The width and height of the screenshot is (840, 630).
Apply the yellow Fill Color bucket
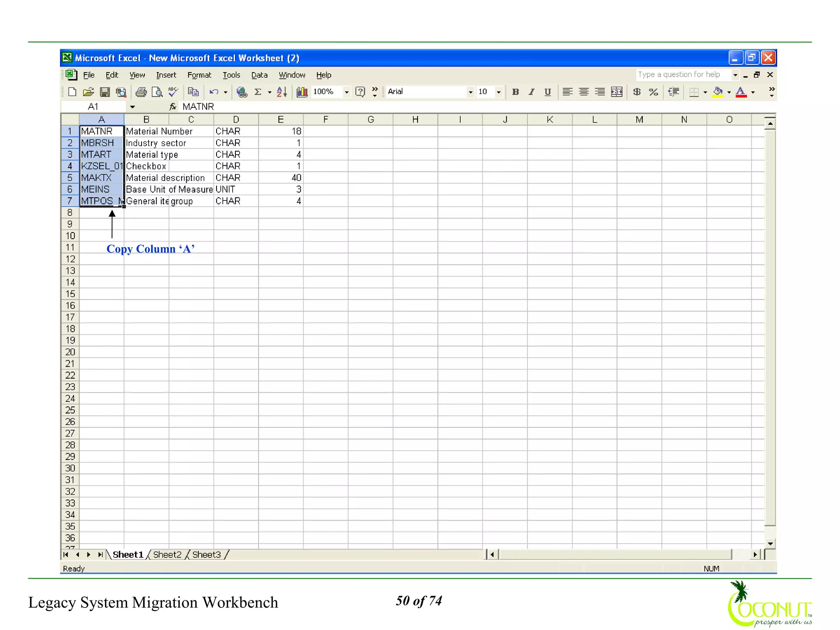point(718,92)
